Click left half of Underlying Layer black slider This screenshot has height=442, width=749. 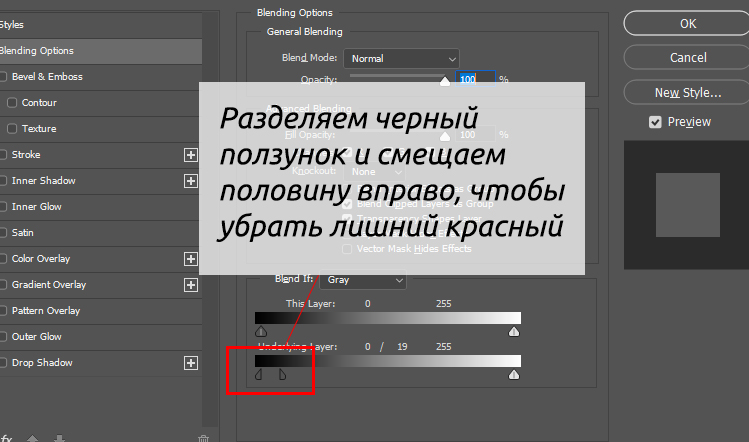[x=258, y=375]
